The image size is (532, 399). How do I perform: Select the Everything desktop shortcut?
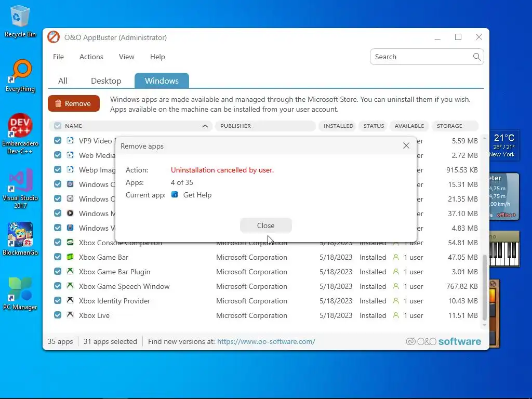(x=20, y=76)
